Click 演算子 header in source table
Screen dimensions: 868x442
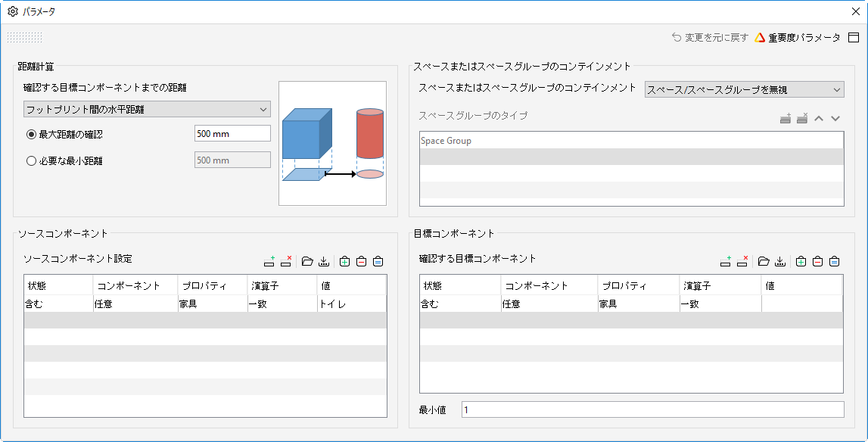282,286
